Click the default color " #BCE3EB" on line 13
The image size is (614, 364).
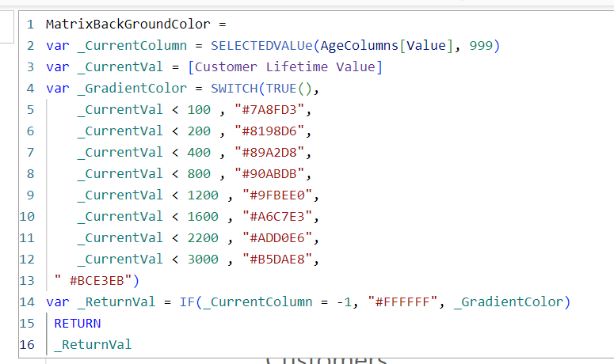click(93, 280)
